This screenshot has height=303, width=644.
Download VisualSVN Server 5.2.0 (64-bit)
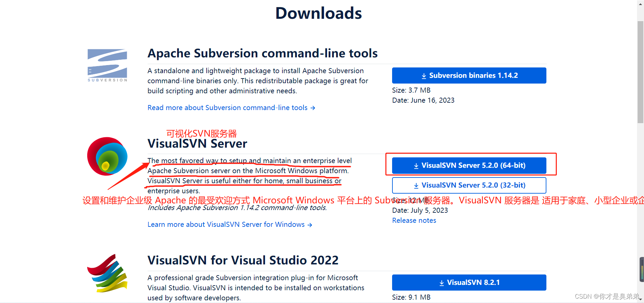(x=469, y=165)
